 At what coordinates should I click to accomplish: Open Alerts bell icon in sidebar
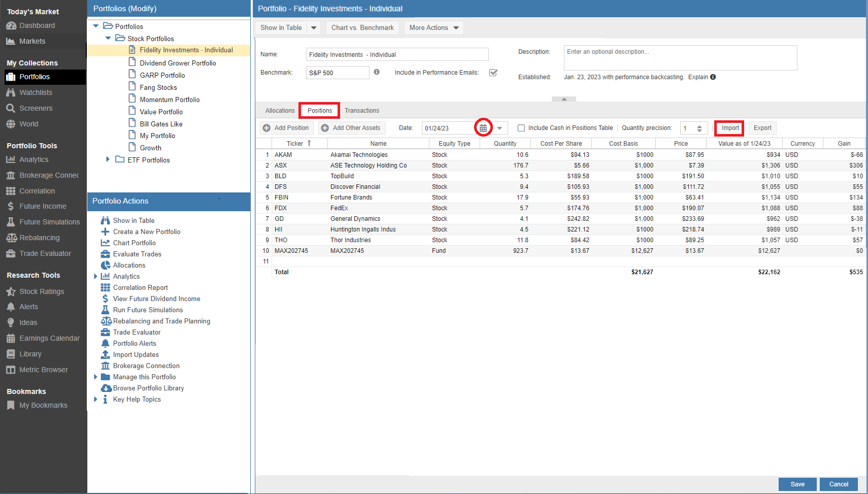[x=11, y=307]
